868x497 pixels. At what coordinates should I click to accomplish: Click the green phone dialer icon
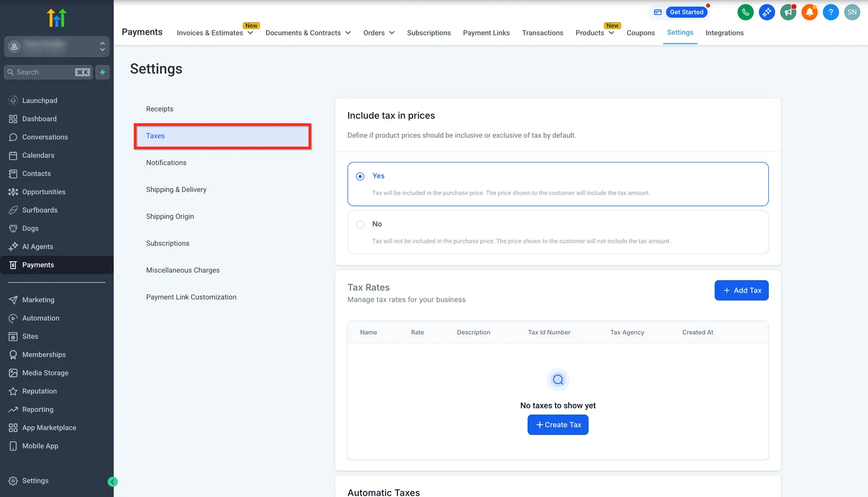745,12
